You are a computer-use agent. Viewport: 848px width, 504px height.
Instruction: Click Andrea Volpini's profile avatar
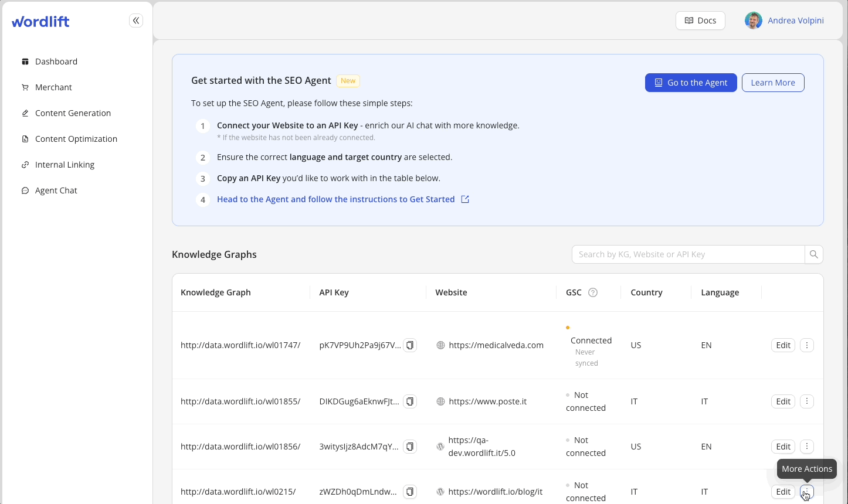tap(754, 21)
